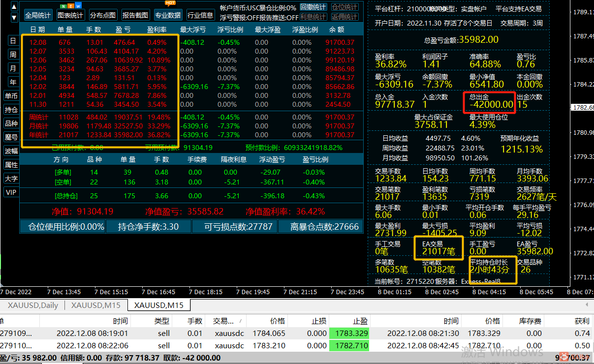Screen dimensions: 594x364
Task: Toggle the 大字 large font button
Action: coord(11,179)
